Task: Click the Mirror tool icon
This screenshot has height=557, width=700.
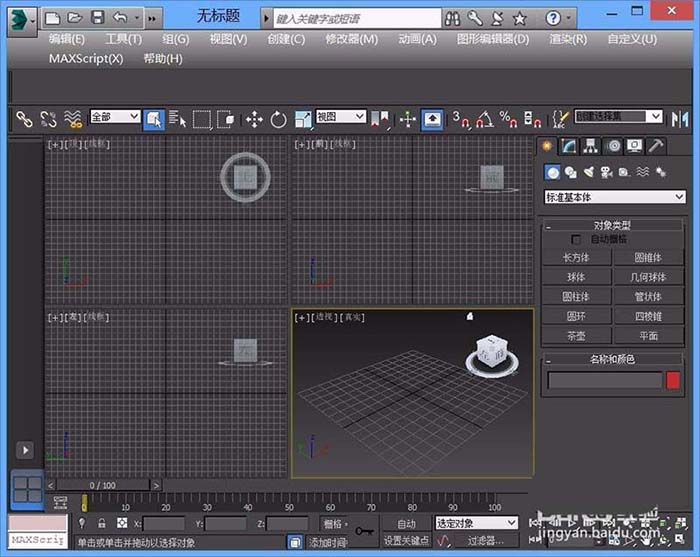Action: (680, 119)
